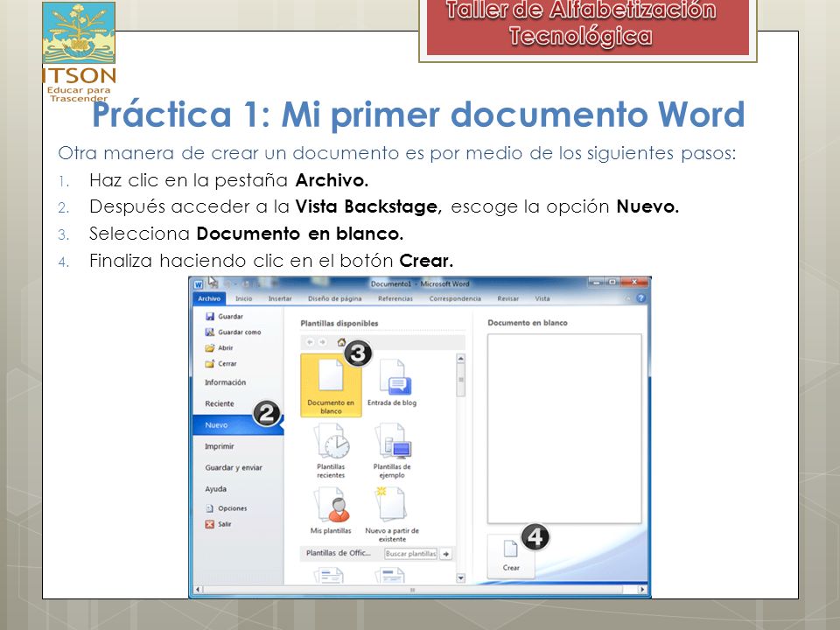840x630 pixels.
Task: Select Imprimir in the backstage menu
Action: (219, 446)
